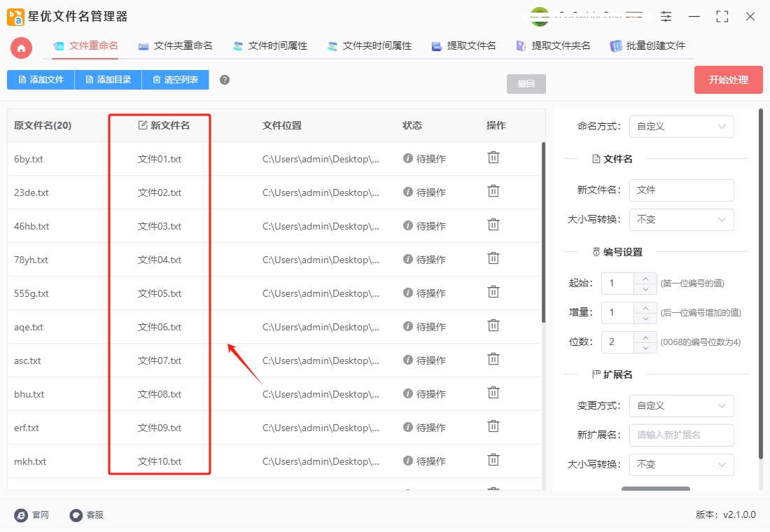The height and width of the screenshot is (532, 770).
Task: Click the help question mark icon
Action: click(x=225, y=80)
